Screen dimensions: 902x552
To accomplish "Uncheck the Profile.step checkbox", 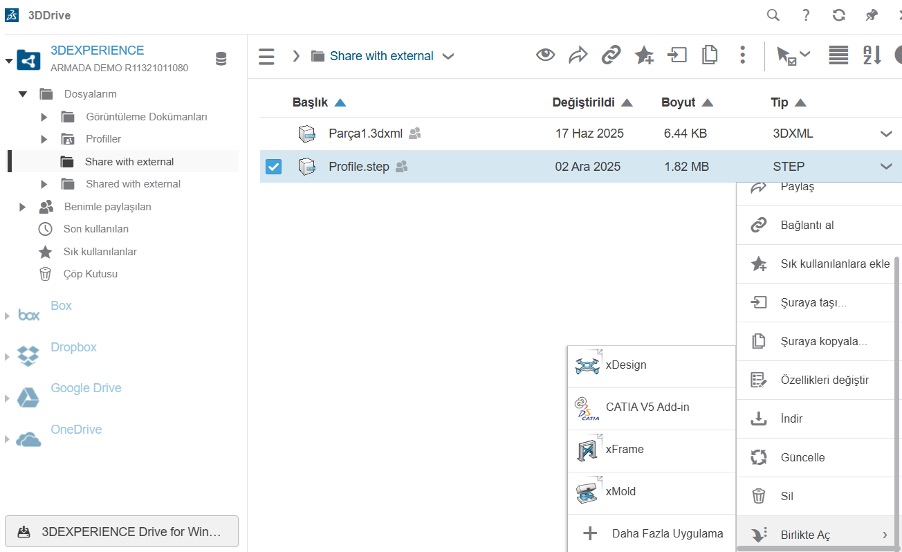I will point(274,167).
